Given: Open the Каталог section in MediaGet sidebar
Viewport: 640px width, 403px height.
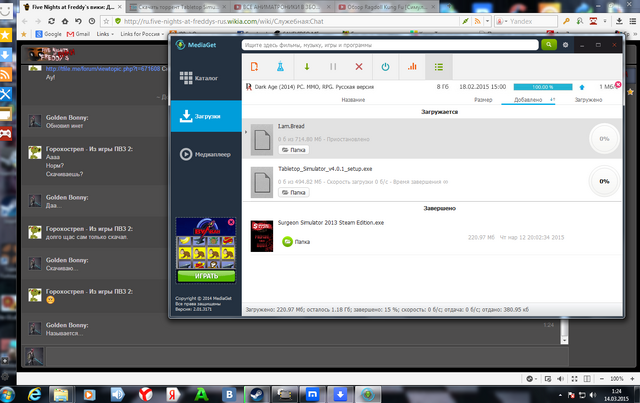Looking at the screenshot, I should [206, 78].
